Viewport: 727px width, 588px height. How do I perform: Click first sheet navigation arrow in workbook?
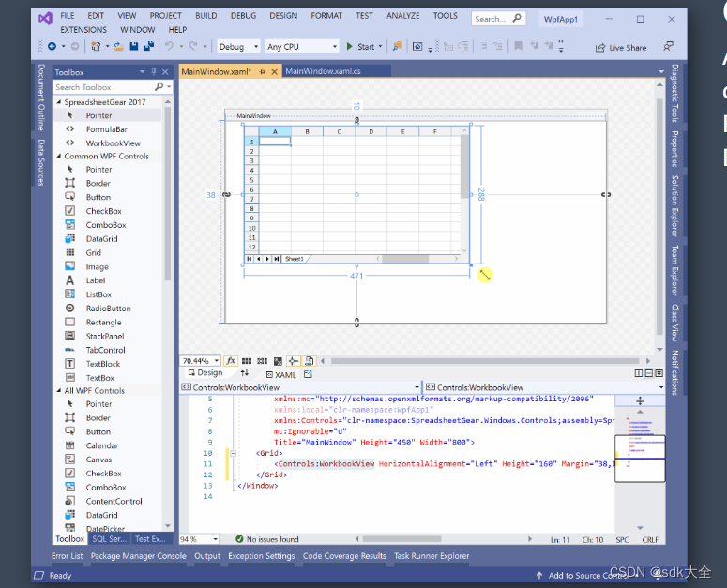[x=250, y=259]
